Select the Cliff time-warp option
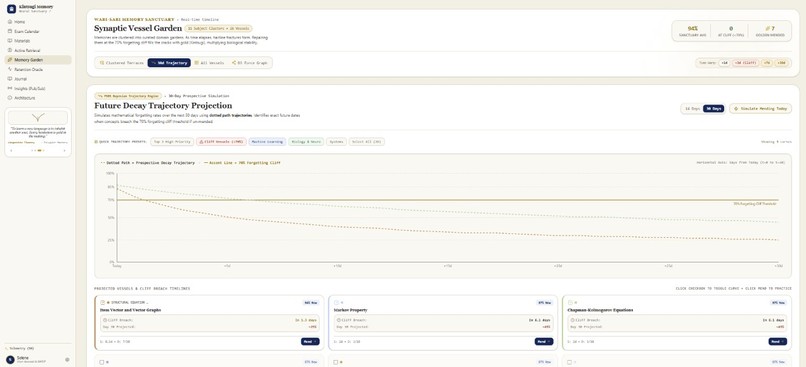The width and height of the screenshot is (806, 367). point(745,63)
